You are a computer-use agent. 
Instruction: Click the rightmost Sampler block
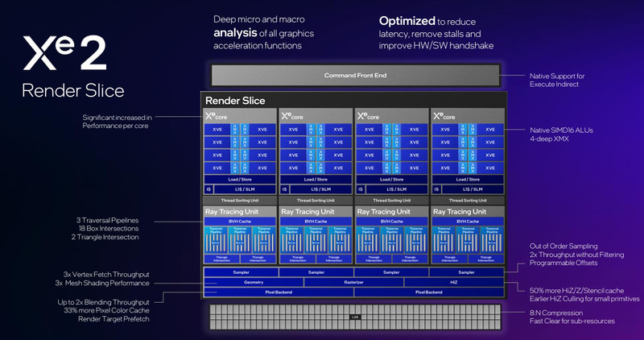coord(467,272)
